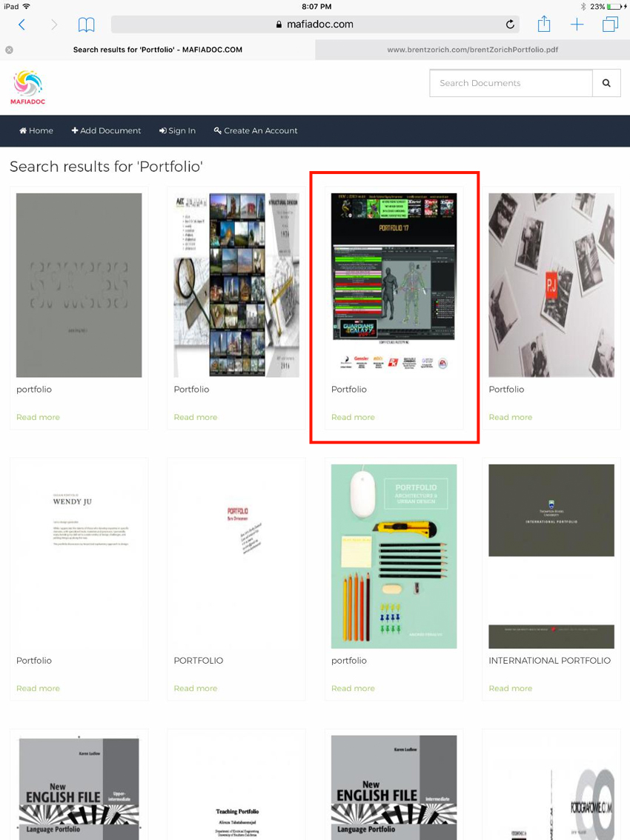630x840 pixels.
Task: Open the Portfolio '17 3D character thumbnail
Action: (394, 285)
